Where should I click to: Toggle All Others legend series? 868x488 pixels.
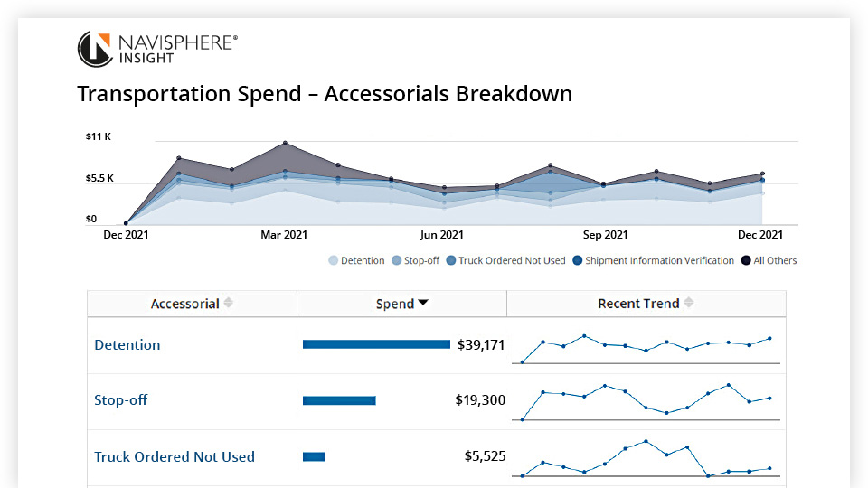click(769, 260)
